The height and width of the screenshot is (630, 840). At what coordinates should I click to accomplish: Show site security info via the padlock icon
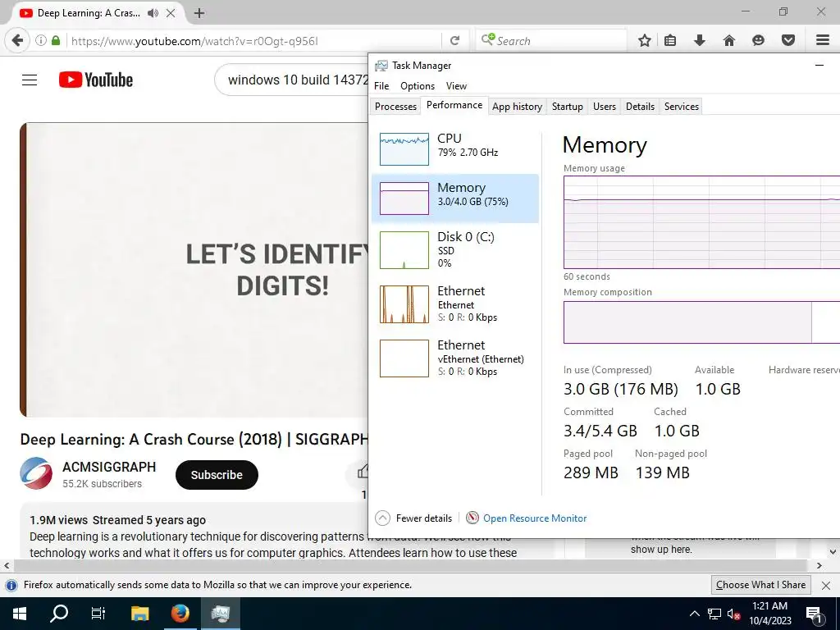tap(56, 41)
